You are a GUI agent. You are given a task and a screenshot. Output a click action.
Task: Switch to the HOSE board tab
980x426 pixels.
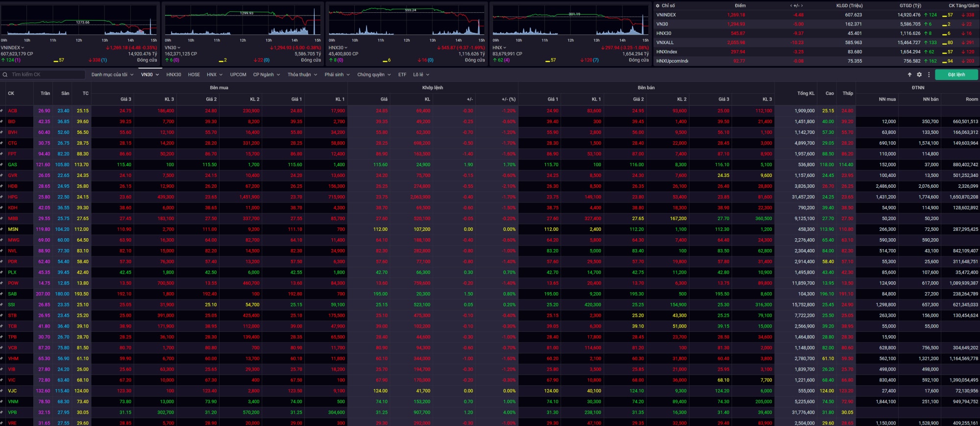click(194, 75)
